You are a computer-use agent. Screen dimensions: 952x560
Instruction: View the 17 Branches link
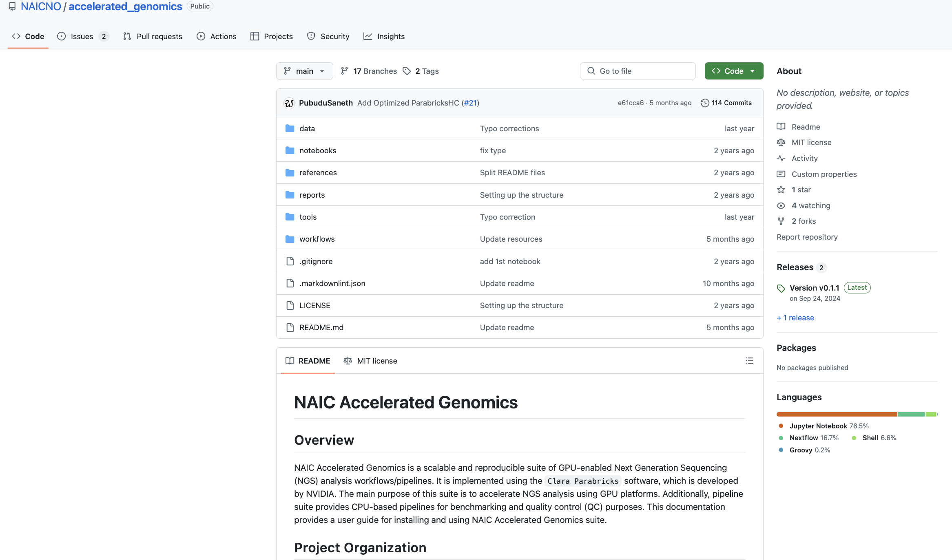369,71
